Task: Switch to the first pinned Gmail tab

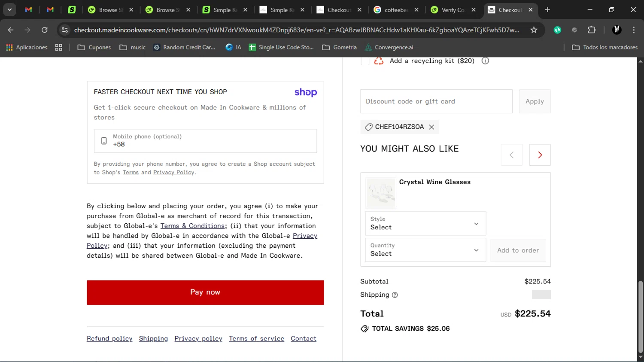Action: [29, 9]
